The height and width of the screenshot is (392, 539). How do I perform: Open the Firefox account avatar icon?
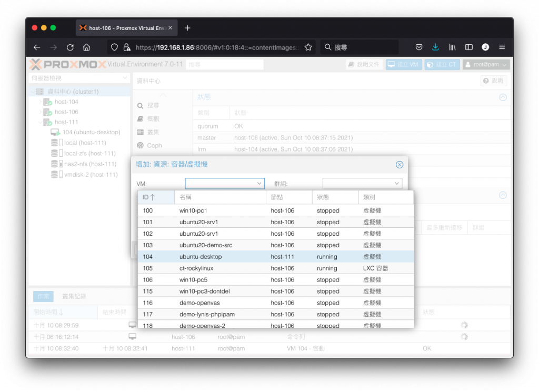(x=485, y=47)
